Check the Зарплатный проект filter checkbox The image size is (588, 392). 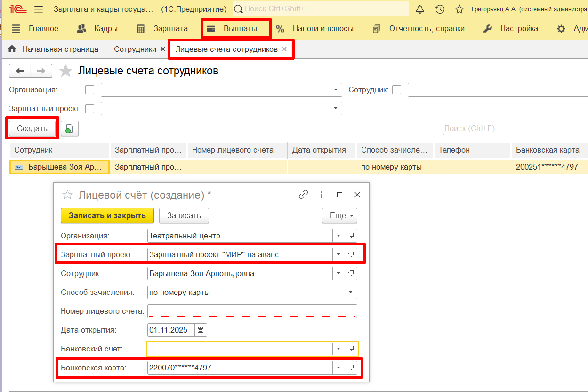[x=89, y=109]
